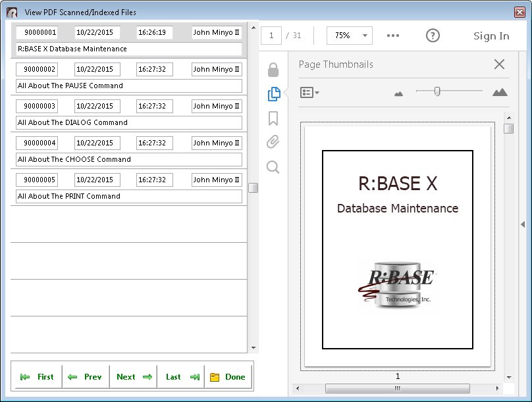This screenshot has height=402, width=532.
Task: Click the Next record button
Action: (134, 377)
